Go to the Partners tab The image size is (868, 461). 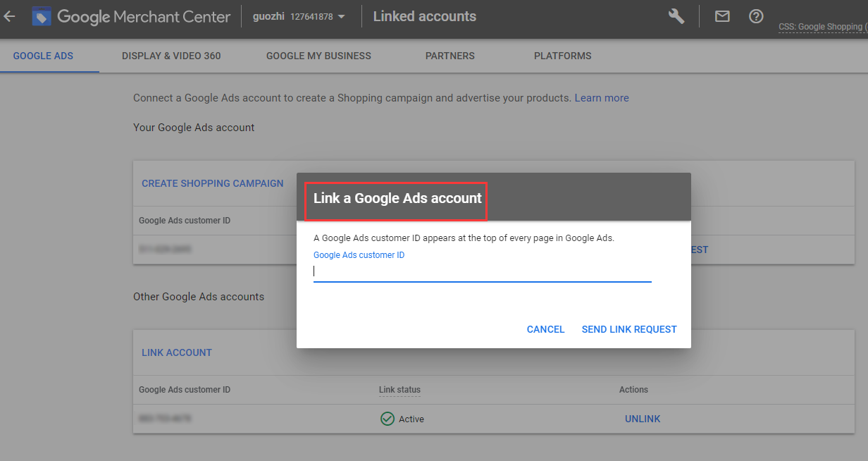450,56
